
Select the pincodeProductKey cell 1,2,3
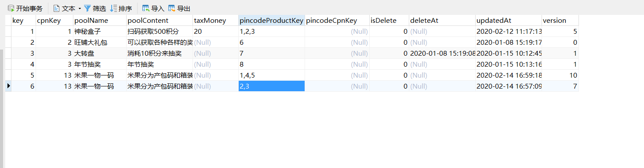point(271,32)
